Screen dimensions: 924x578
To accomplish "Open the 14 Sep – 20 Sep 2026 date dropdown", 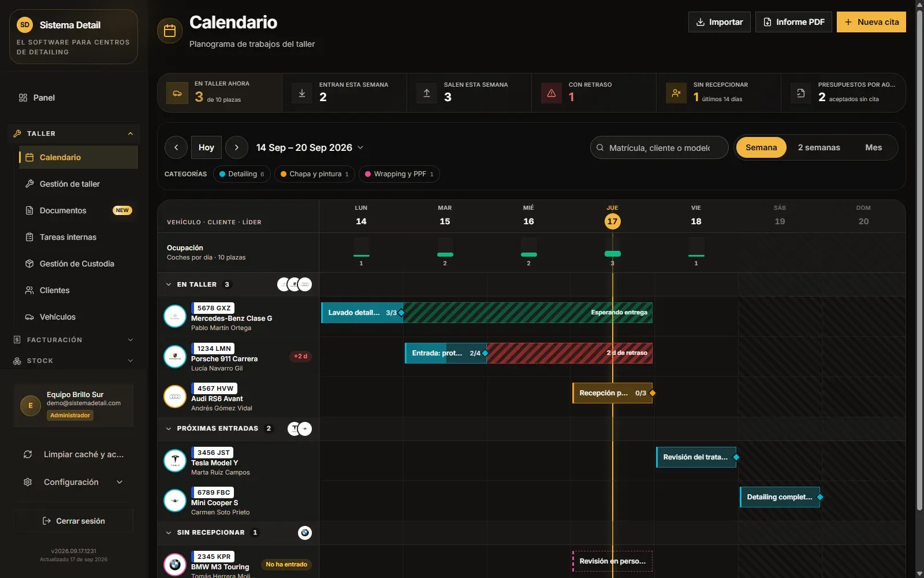I will tap(310, 147).
